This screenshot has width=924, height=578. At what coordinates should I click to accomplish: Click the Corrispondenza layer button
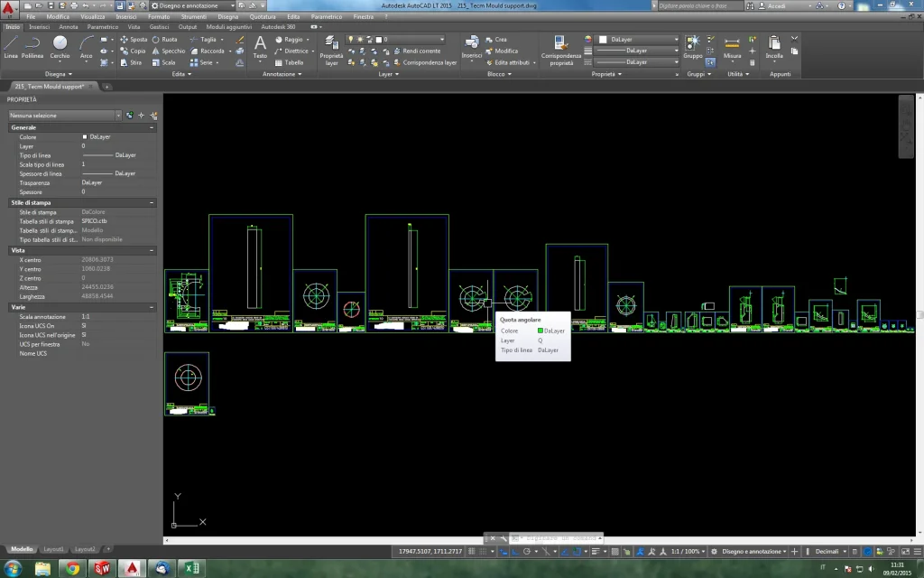coord(425,62)
